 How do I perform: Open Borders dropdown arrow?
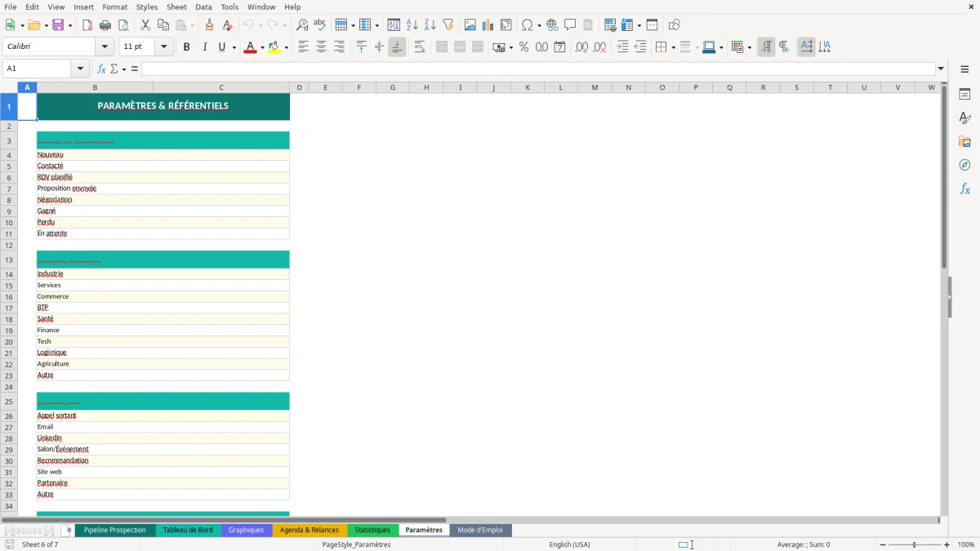tap(672, 47)
